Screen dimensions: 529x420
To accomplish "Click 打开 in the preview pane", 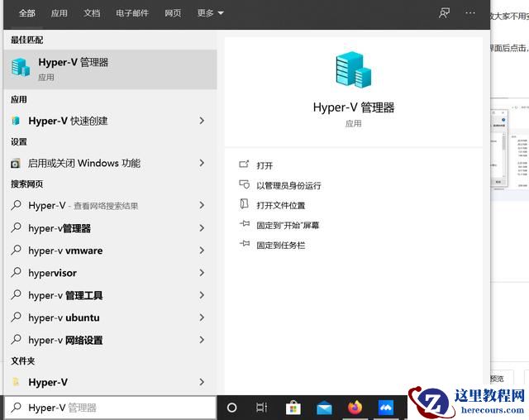I will point(264,165).
